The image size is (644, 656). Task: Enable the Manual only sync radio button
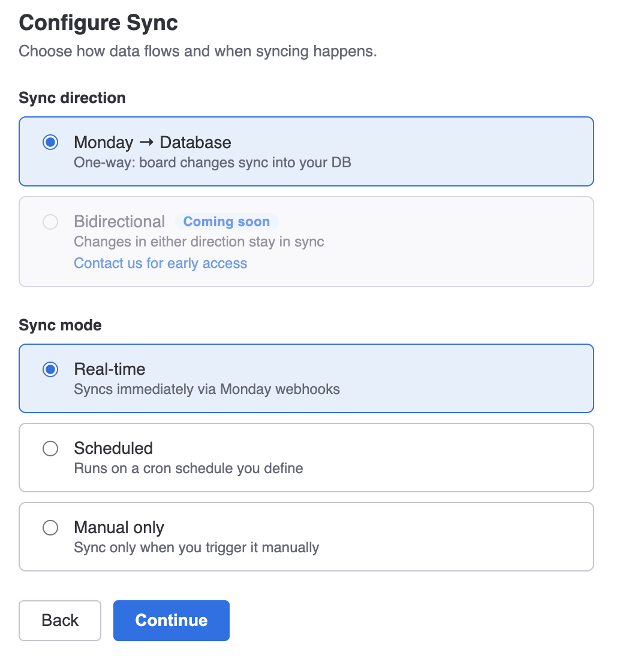50,528
